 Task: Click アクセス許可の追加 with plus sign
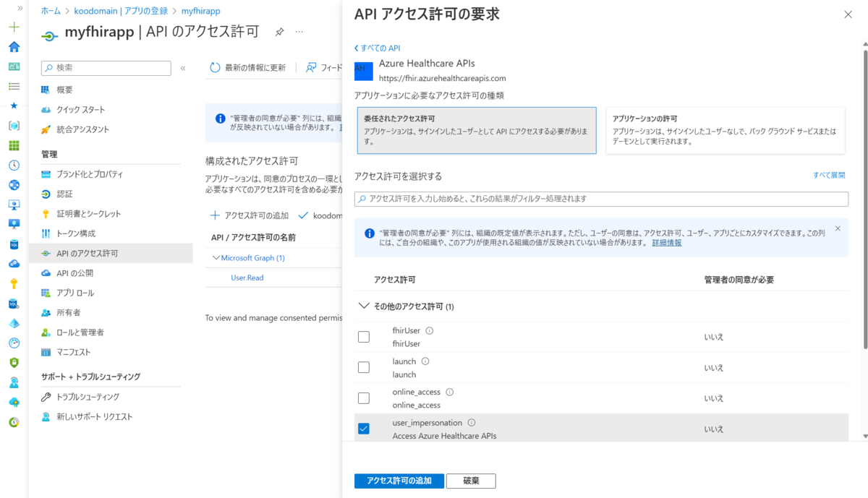pyautogui.click(x=249, y=215)
